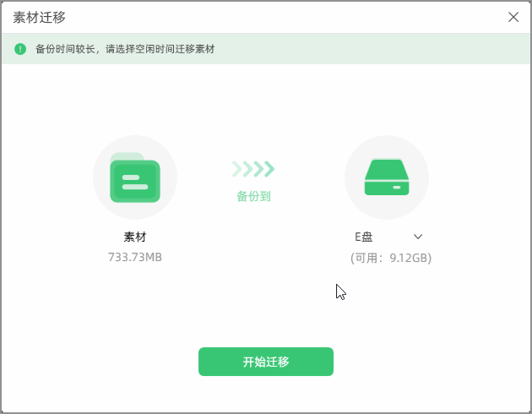Expand the E盘 target drive dropdown

click(418, 237)
